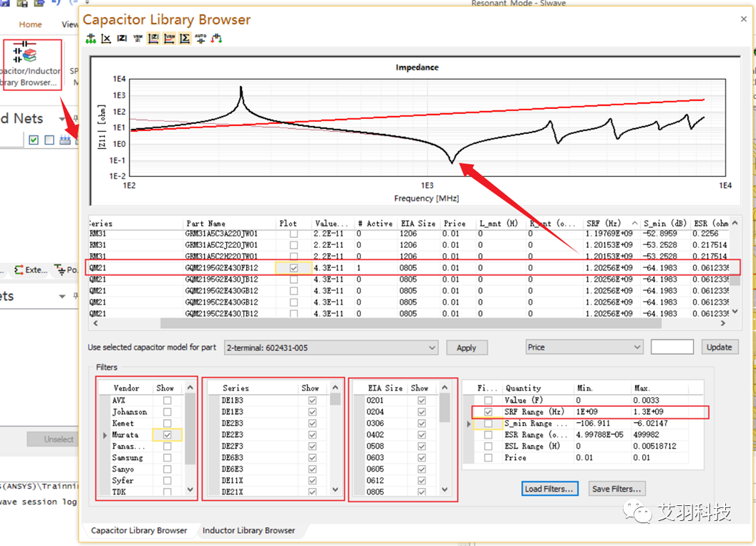Open the Price dropdown beside Update
This screenshot has height=546, width=756.
click(584, 347)
